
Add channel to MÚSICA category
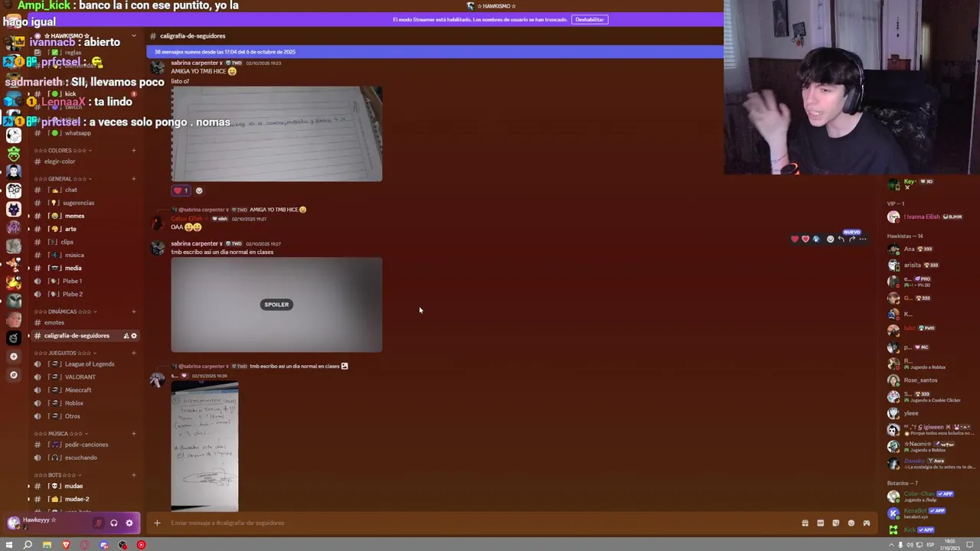tap(134, 434)
